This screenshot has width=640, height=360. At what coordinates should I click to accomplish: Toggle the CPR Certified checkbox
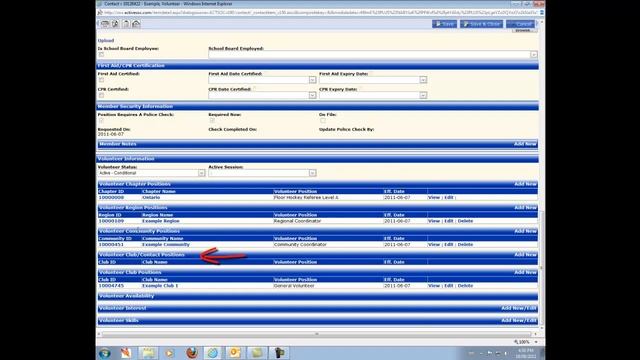click(101, 95)
